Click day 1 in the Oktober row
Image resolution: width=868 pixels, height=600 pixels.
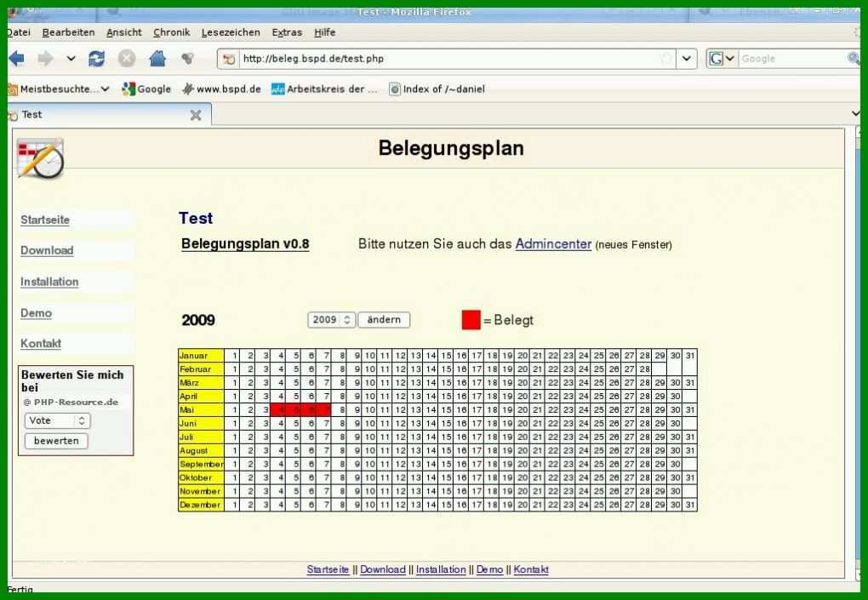[233, 477]
